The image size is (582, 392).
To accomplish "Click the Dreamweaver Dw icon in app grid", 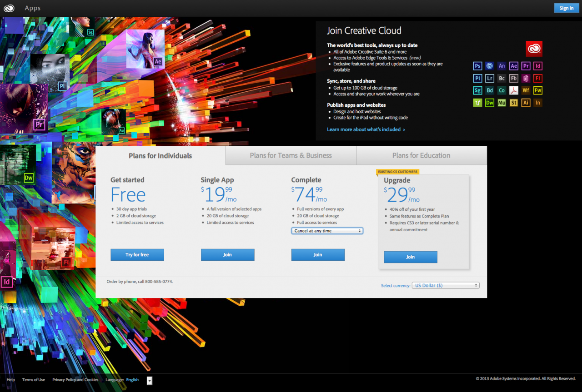I will click(490, 103).
